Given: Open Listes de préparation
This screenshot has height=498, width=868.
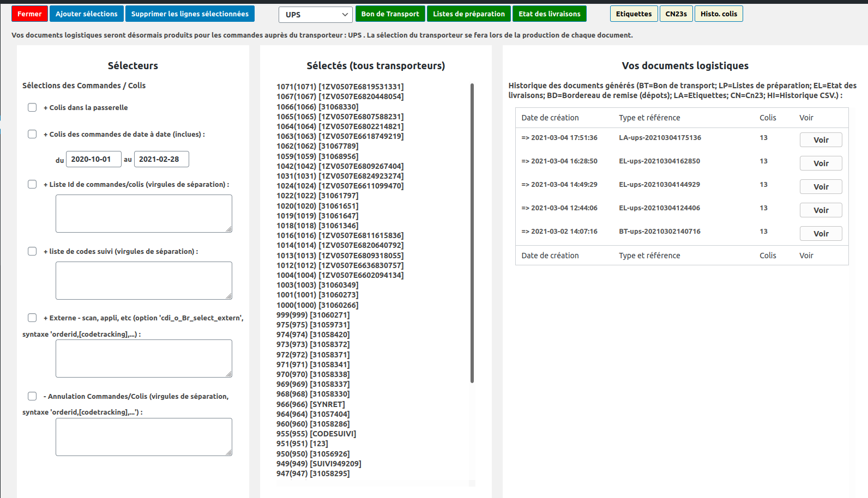Looking at the screenshot, I should tap(469, 14).
